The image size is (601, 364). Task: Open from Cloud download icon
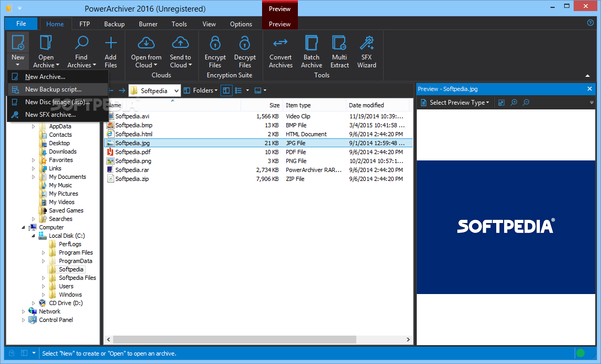pyautogui.click(x=146, y=43)
